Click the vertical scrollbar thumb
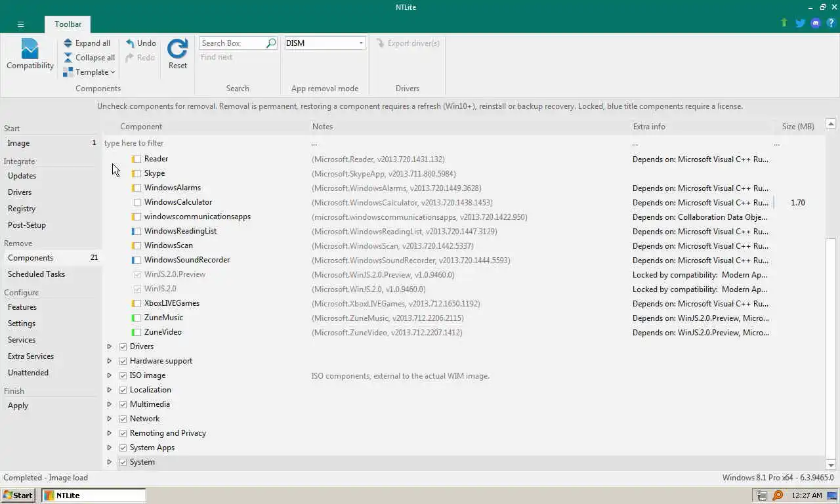This screenshot has width=840, height=504. [831, 347]
